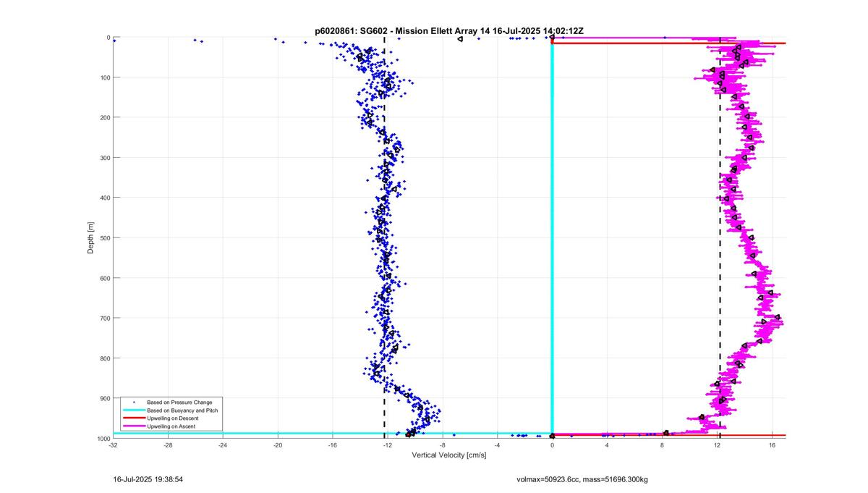The image size is (868, 493).
Task: Click the -12 tick label on velocity axis
Action: (388, 445)
